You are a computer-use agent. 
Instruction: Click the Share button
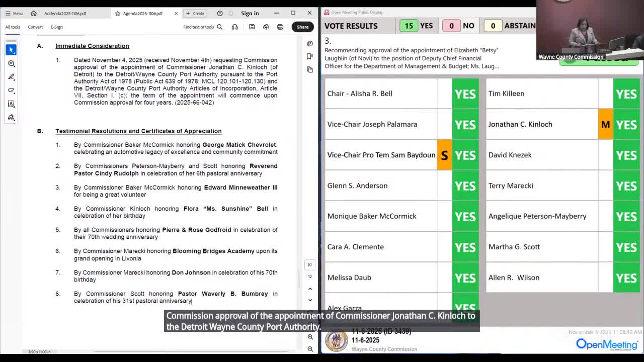pyautogui.click(x=302, y=27)
